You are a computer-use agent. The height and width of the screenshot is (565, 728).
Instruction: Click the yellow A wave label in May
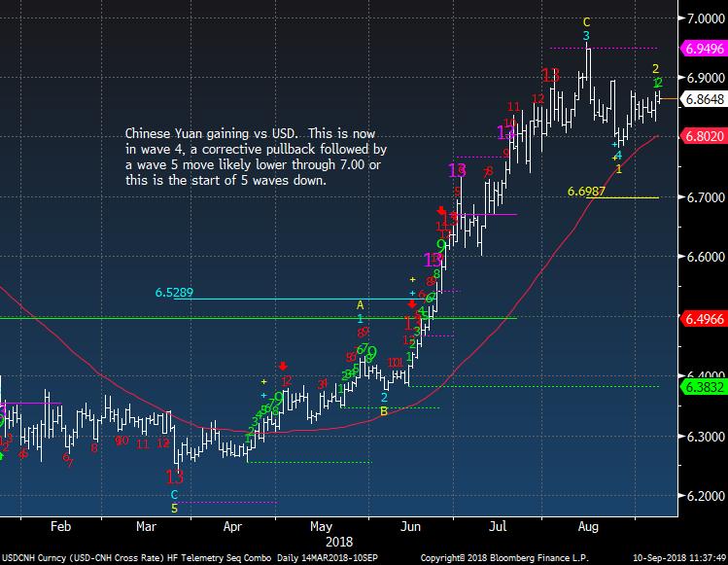361,305
